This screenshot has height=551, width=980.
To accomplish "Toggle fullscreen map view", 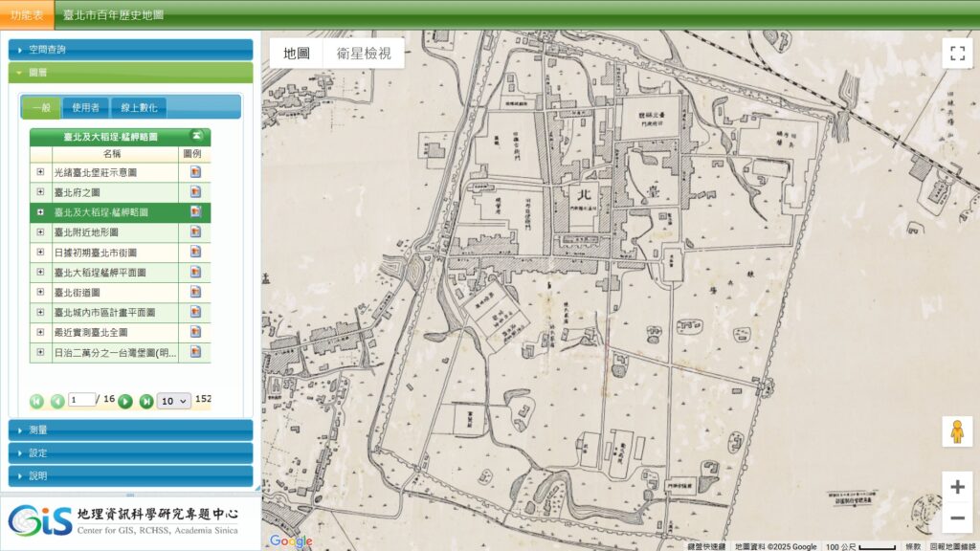I will point(957,54).
